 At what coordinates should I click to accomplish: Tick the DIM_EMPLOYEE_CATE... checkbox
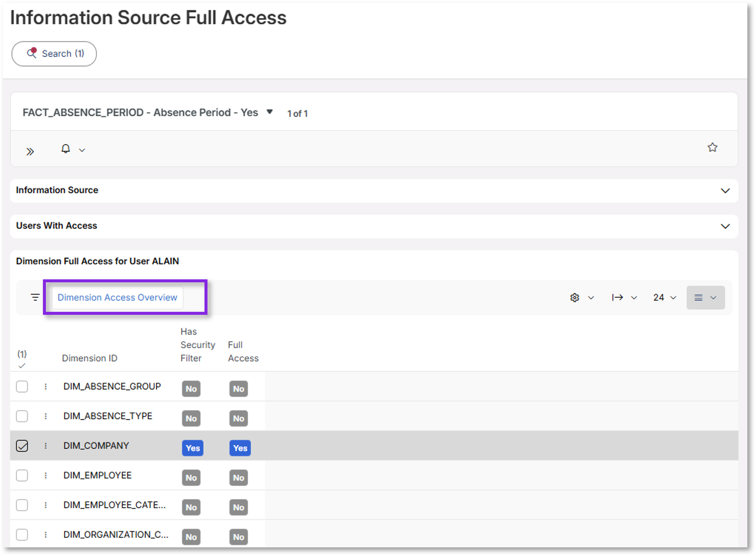pos(22,505)
